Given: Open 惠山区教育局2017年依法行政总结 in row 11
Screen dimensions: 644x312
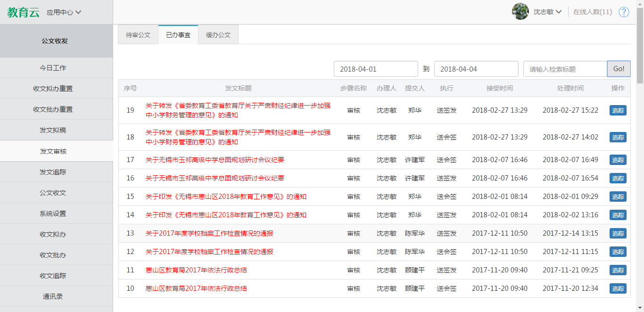Looking at the screenshot, I should tap(196, 270).
